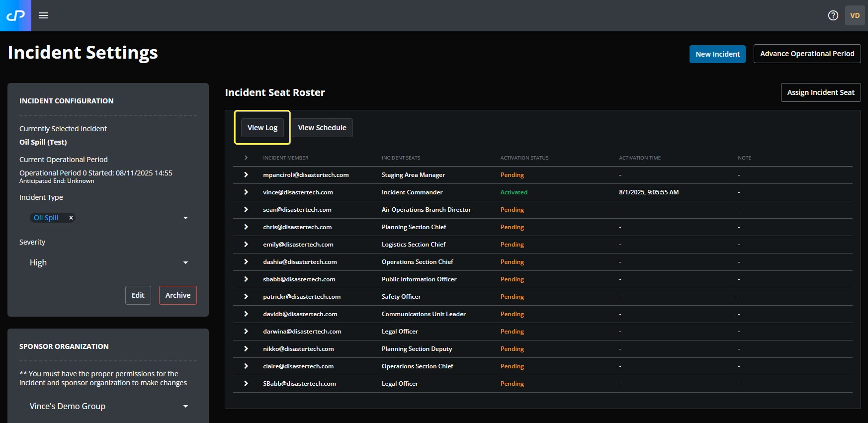Expand the chris@disastertech.com row
868x423 pixels.
246,227
